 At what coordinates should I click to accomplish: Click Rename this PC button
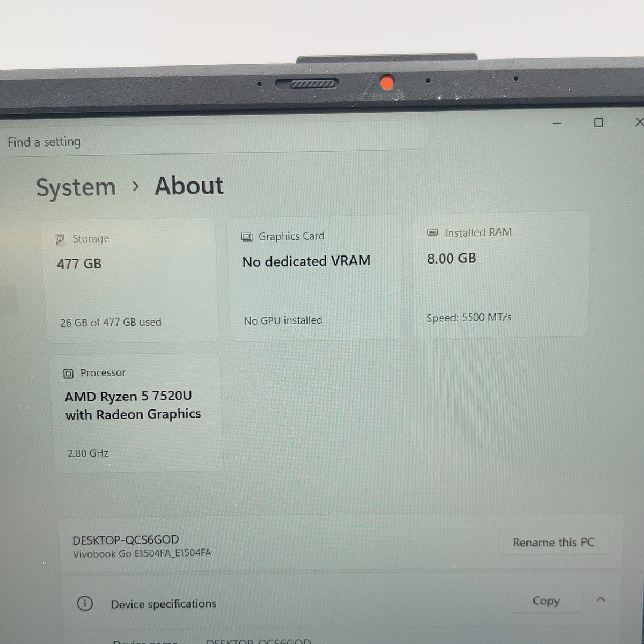[553, 543]
